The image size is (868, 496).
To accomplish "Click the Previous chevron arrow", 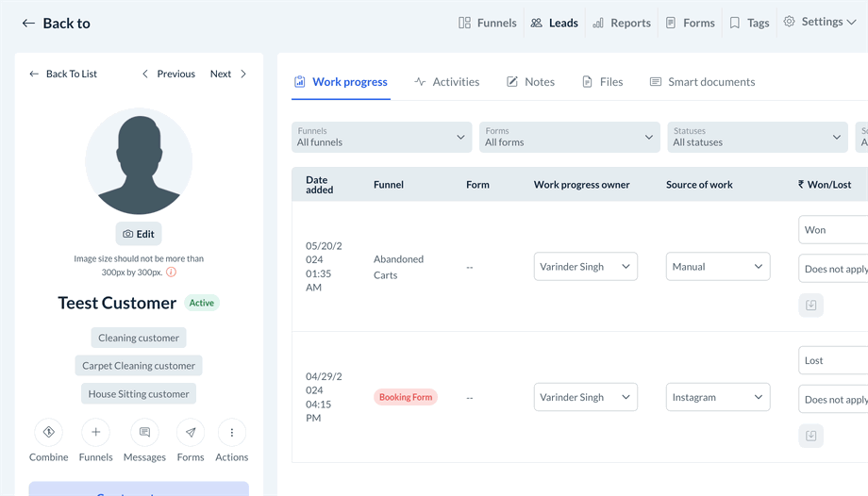I will click(x=145, y=74).
